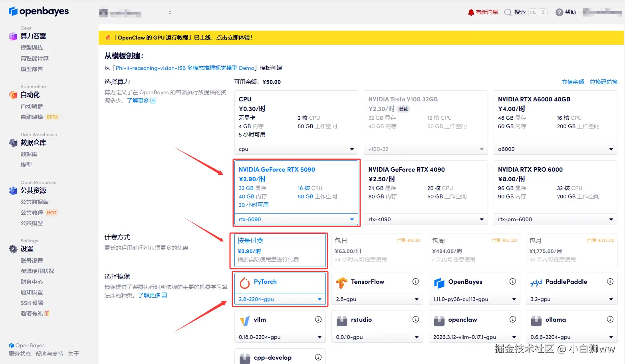The height and width of the screenshot is (364, 625).
Task: Click the 自动化 sidebar icon
Action: tap(13, 95)
